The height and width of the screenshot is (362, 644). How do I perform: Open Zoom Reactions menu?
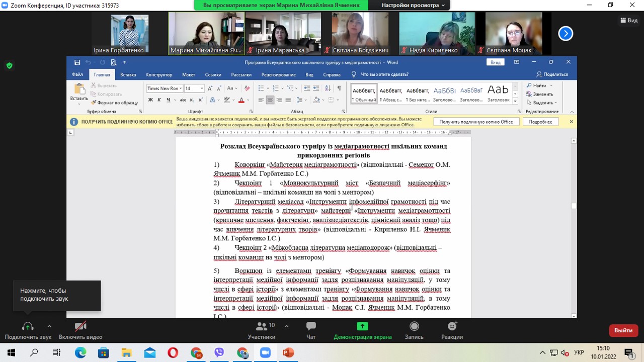point(452,330)
